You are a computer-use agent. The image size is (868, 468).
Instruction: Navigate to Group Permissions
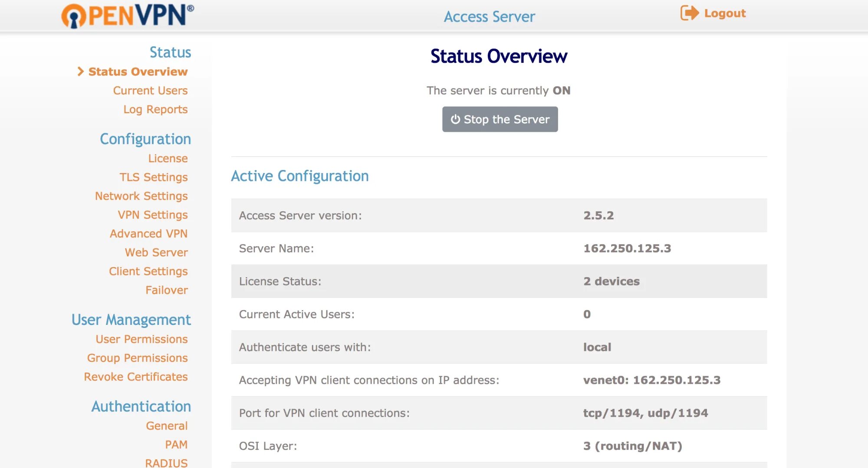(137, 358)
